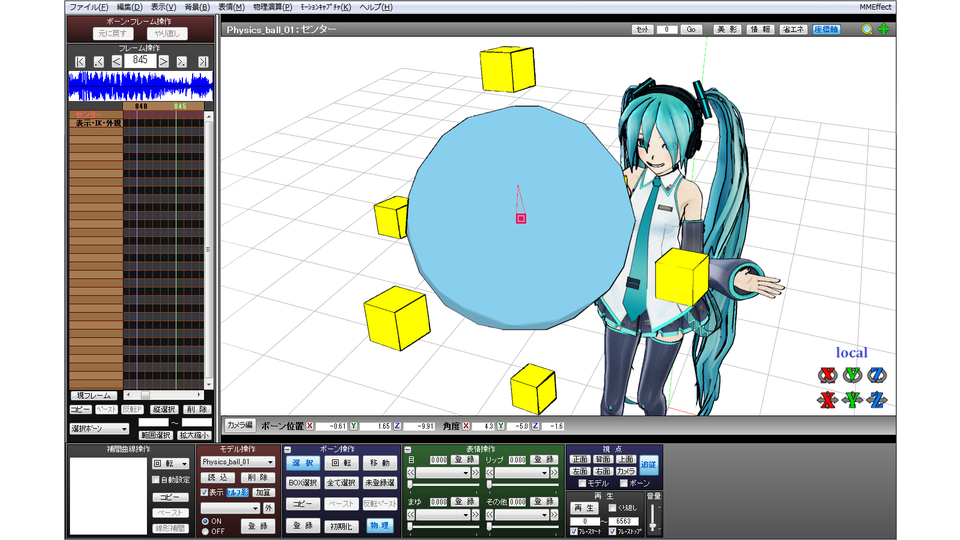Jump to the last frame button
Viewport: 960px width, 540px height.
click(x=203, y=61)
